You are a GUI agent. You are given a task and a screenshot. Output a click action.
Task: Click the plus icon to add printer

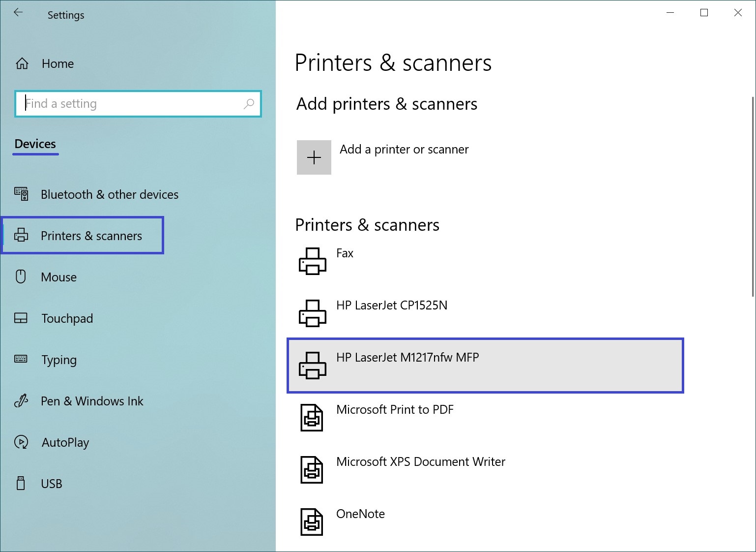[314, 157]
